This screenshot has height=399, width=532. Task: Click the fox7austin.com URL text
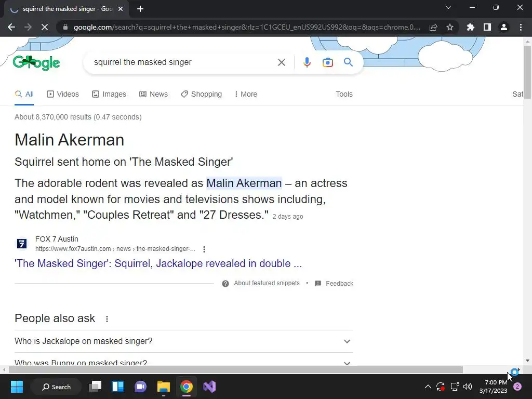click(115, 249)
